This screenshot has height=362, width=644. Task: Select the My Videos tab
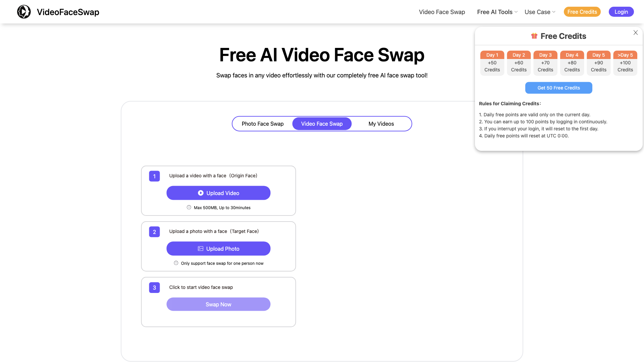(381, 123)
